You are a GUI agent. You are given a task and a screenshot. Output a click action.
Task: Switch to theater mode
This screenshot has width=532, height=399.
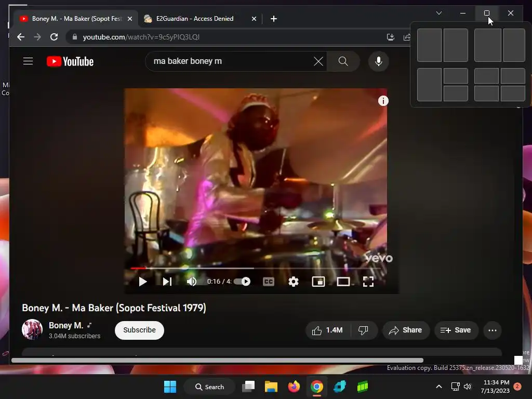point(343,282)
